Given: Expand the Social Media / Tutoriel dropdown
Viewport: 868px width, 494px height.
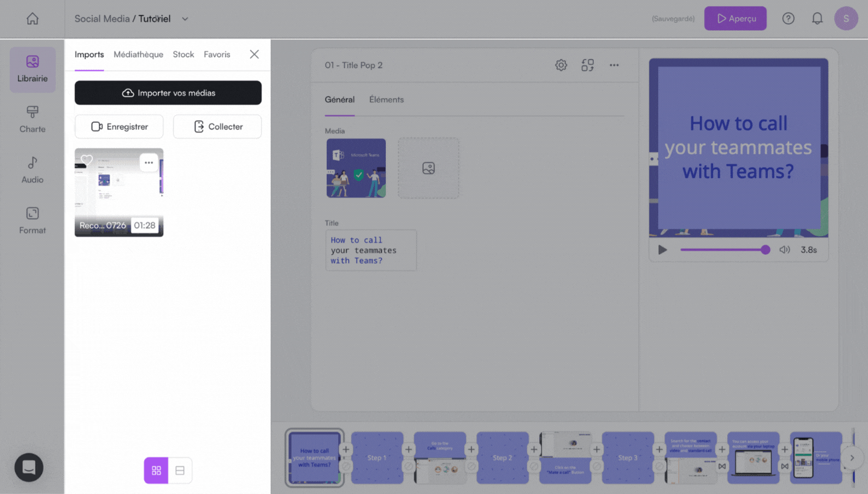Looking at the screenshot, I should click(185, 19).
